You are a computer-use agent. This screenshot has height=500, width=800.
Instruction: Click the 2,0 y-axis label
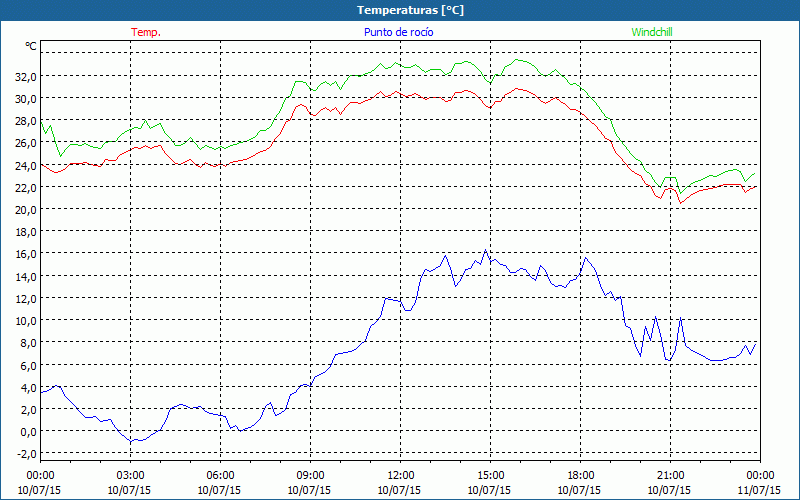point(28,409)
